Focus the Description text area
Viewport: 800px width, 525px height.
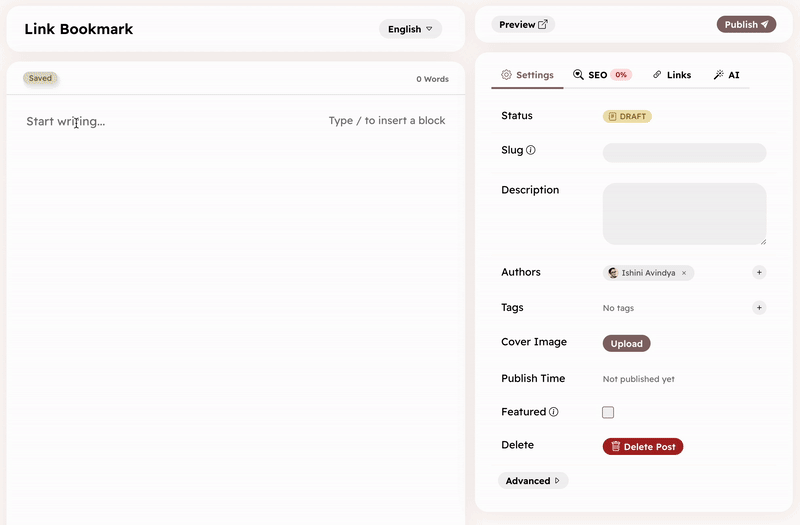pos(684,214)
